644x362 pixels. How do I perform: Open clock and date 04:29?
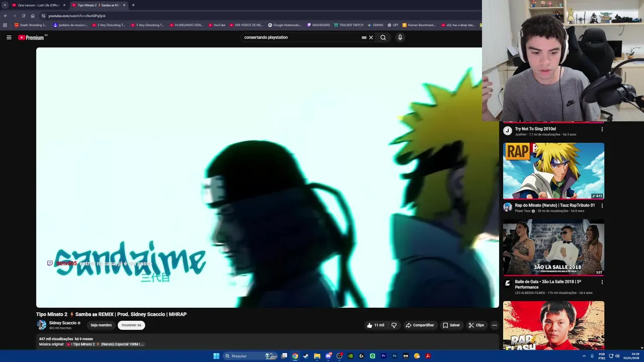pos(631,356)
